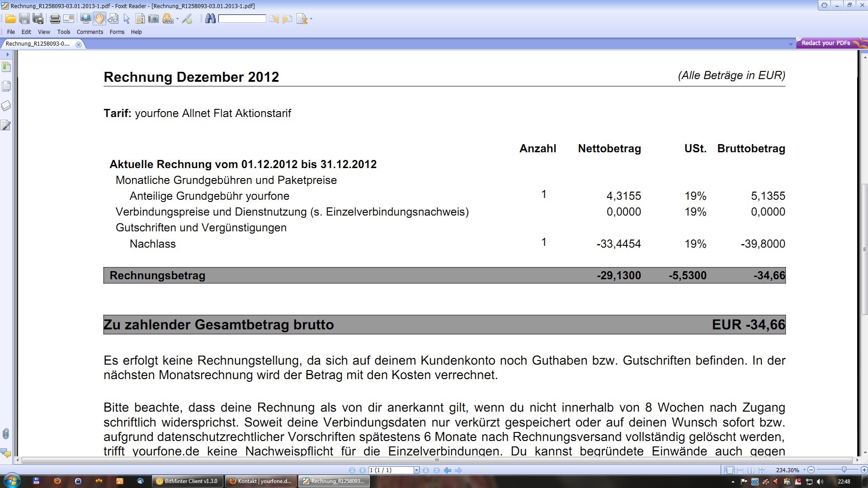Toggle continuous page view mode
The width and height of the screenshot is (868, 488).
740,470
